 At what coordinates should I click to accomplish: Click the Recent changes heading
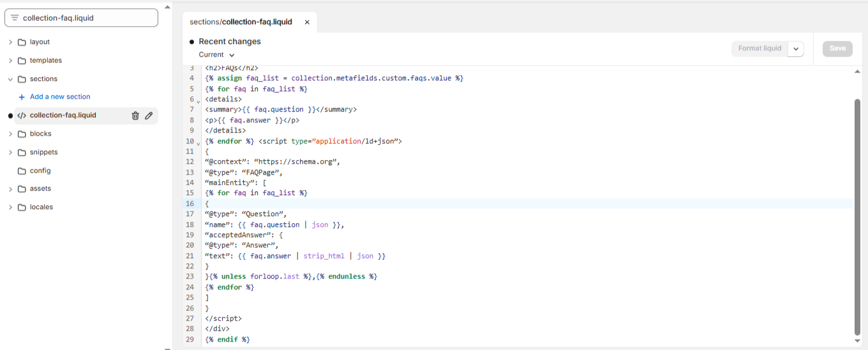[230, 41]
